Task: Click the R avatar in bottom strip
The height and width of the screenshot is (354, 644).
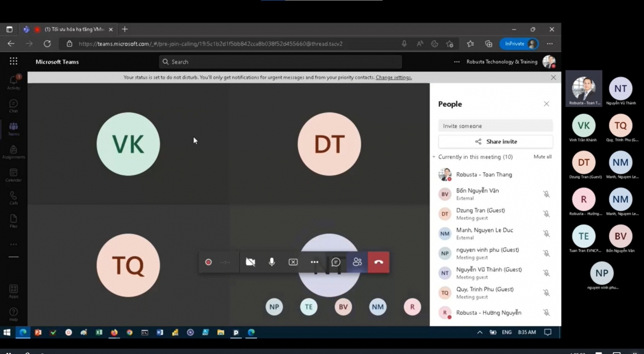Action: (412, 307)
